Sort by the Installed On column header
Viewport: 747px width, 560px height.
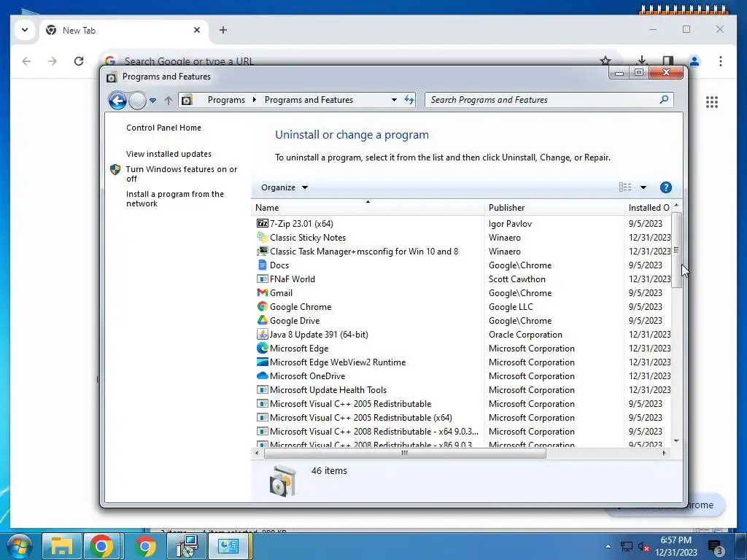coord(648,208)
